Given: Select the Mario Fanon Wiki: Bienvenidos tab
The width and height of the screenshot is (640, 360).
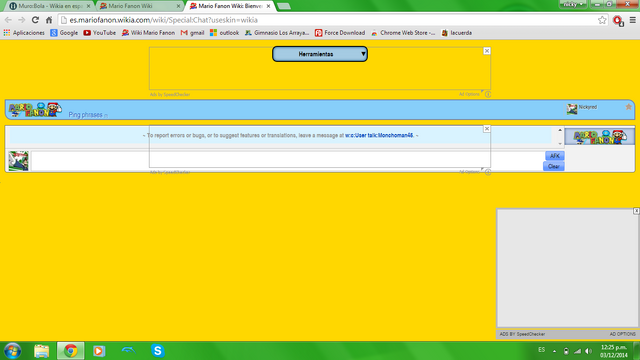Looking at the screenshot, I should pyautogui.click(x=230, y=6).
